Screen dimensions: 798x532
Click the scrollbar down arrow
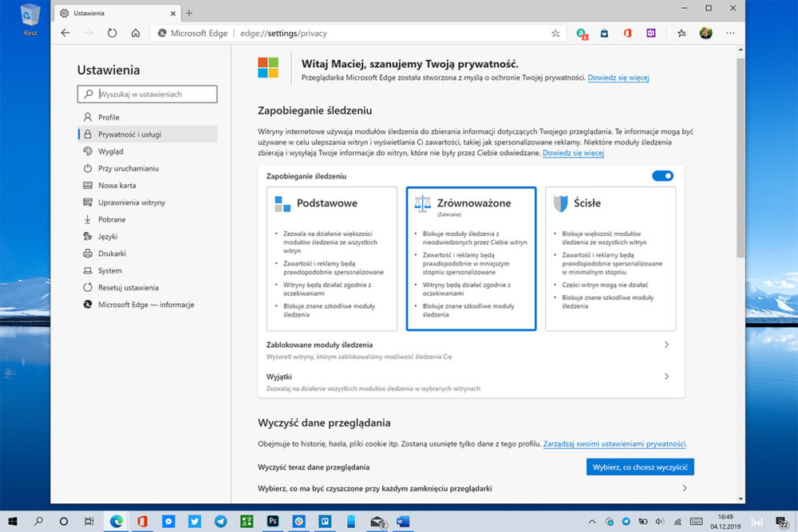741,499
